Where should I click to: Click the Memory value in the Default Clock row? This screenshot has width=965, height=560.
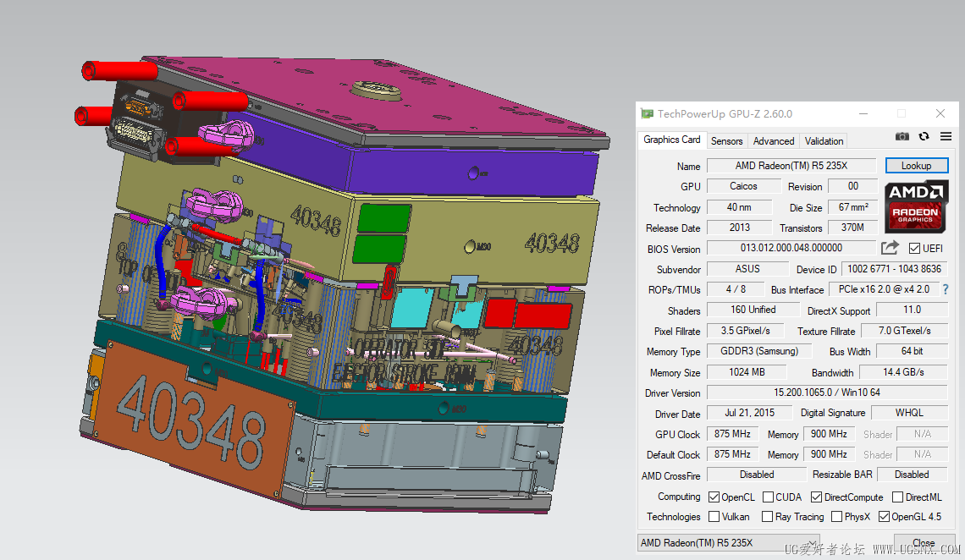click(x=829, y=454)
